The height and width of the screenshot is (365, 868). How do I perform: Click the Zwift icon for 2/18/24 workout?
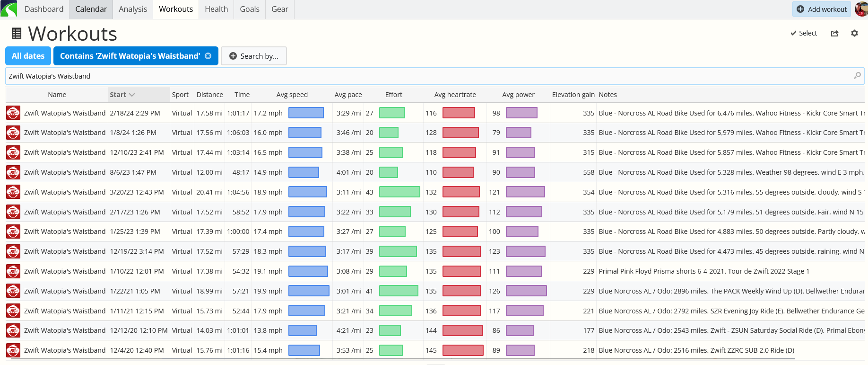click(13, 113)
